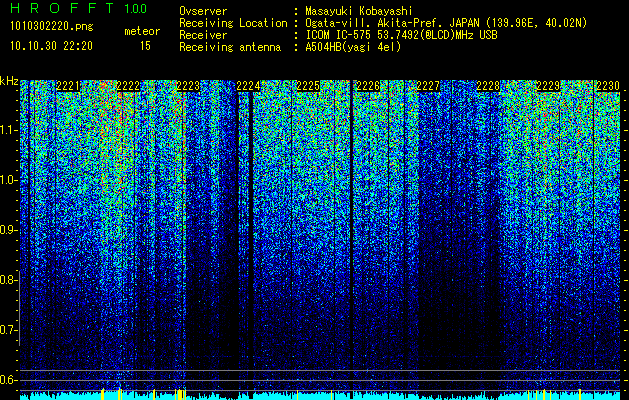Screen dimensions: 629x400
Task: Click the 2230 time marker
Action: tap(608, 86)
